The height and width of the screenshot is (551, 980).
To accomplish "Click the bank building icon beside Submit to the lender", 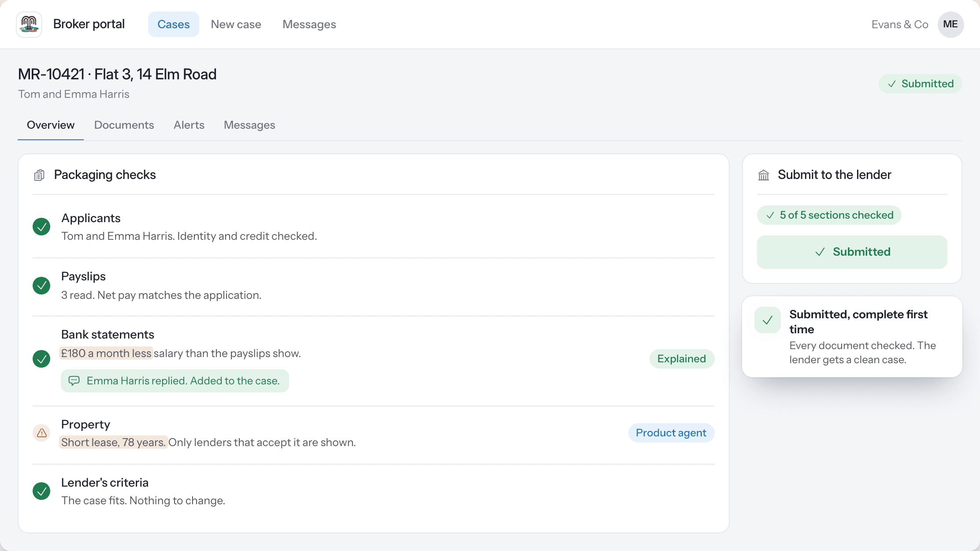I will click(x=764, y=175).
